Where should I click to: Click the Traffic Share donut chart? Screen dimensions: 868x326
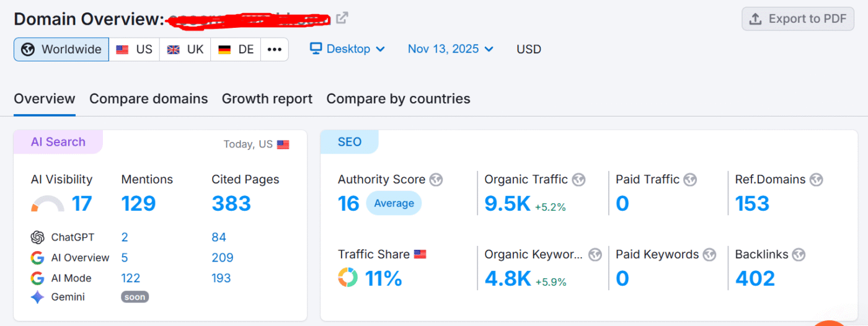[x=348, y=278]
